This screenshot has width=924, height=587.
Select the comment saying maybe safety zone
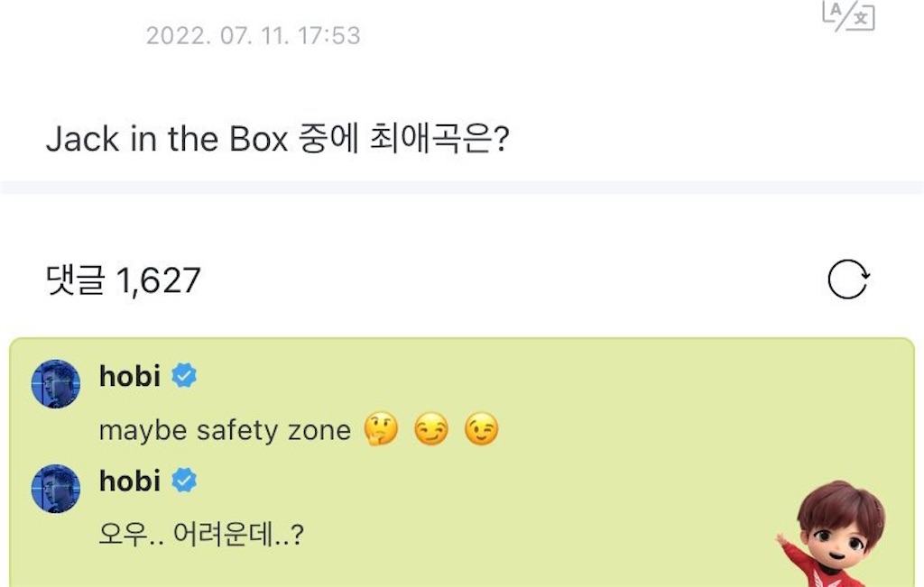[226, 430]
